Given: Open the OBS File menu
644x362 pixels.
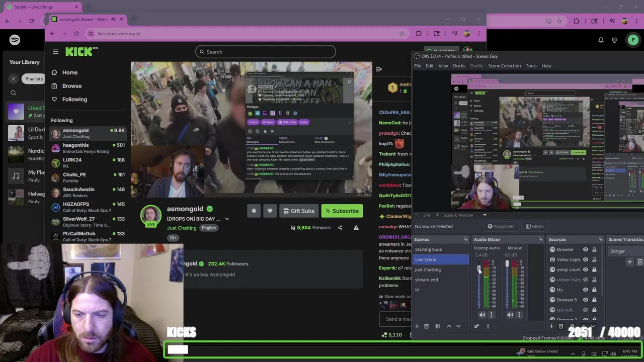Looking at the screenshot, I should (418, 66).
